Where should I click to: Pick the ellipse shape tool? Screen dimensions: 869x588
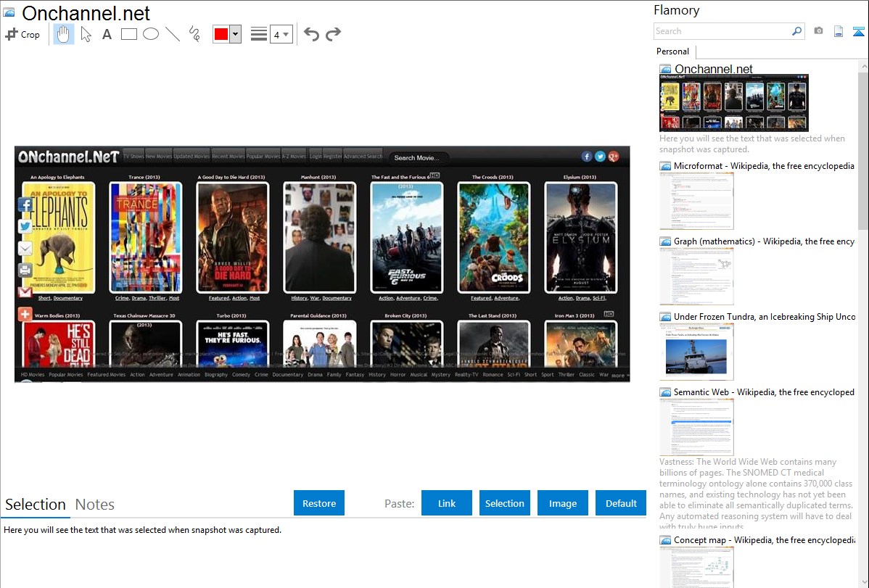tap(151, 34)
